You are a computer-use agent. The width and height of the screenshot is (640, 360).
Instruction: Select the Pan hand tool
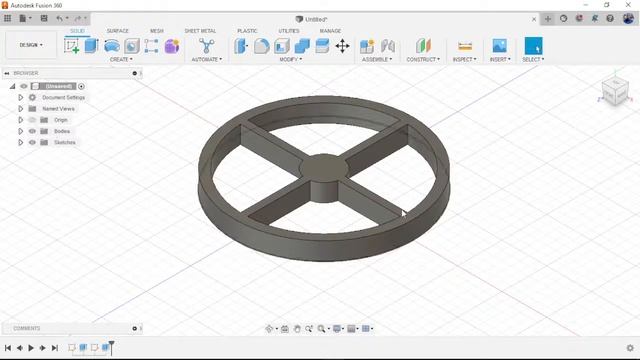[x=297, y=329]
